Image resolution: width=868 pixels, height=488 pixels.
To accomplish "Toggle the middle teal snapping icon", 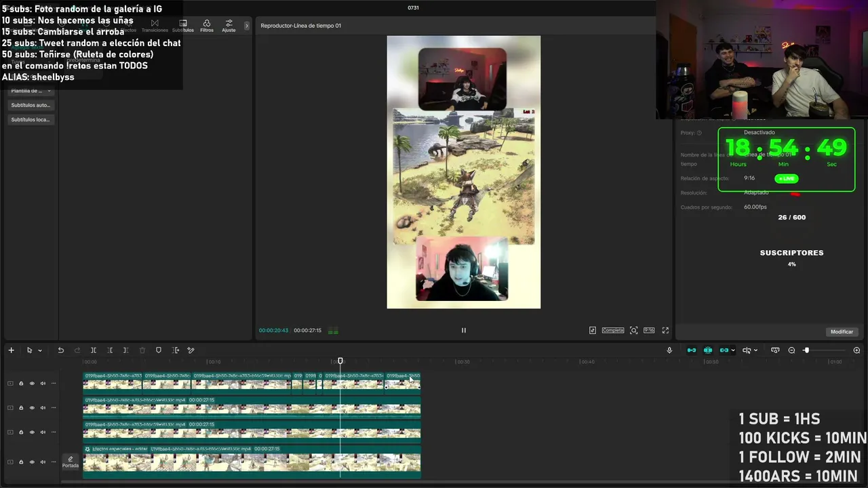I will tap(707, 350).
